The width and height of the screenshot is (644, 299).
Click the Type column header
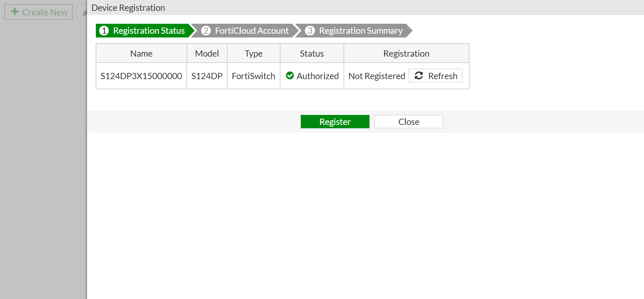tap(253, 53)
